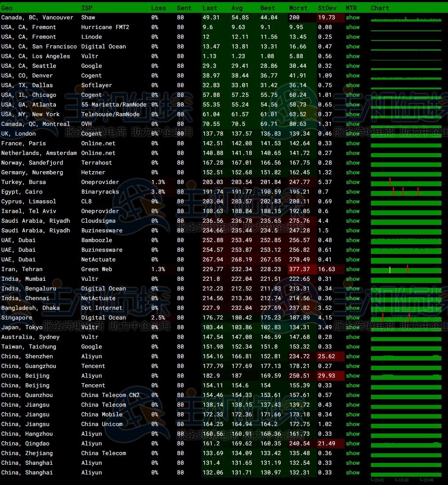The width and height of the screenshot is (448, 485).
Task: Show MTR for Quanzhou China Telecom CN2
Action: [353, 395]
